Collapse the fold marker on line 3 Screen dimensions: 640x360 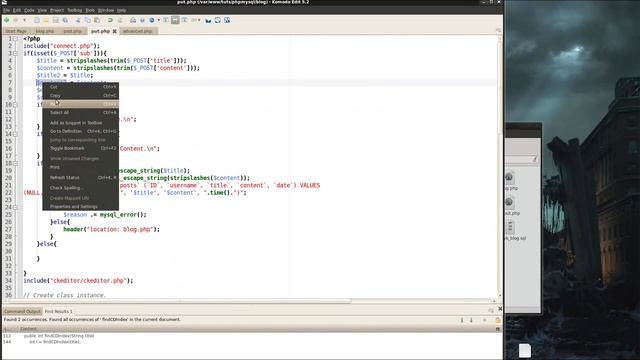pos(15,53)
